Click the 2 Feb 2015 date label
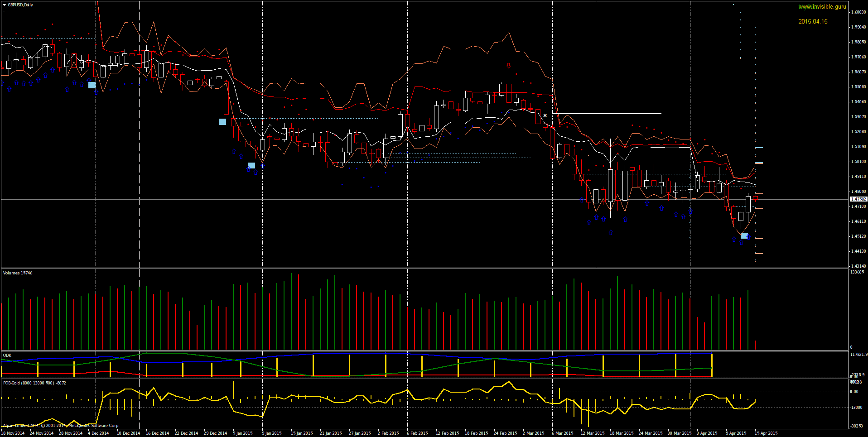This screenshot has width=868, height=437. [x=388, y=433]
